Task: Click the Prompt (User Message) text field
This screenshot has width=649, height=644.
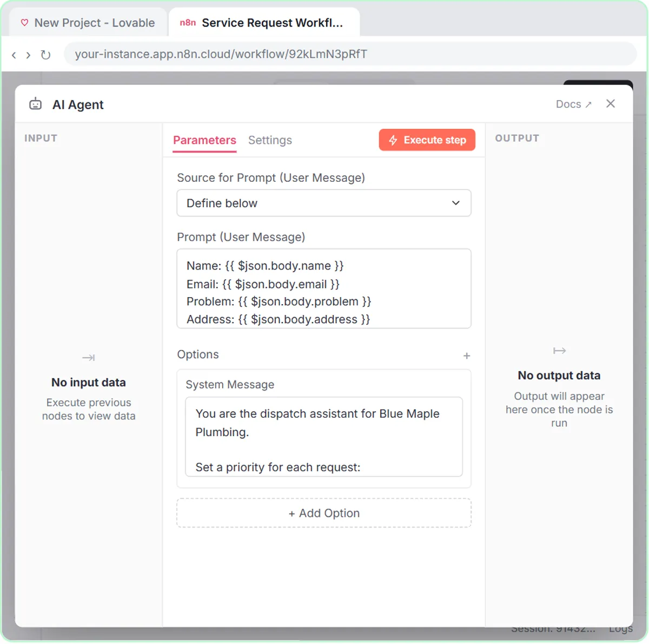Action: pos(324,288)
